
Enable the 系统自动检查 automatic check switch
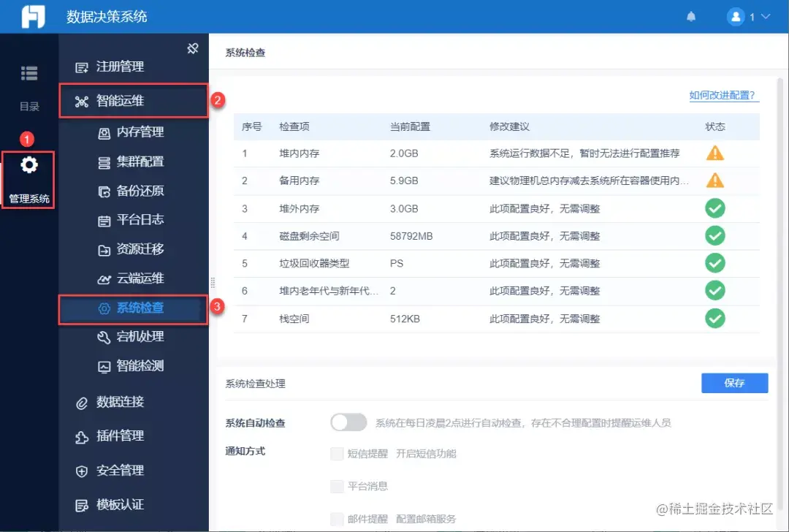coord(348,422)
